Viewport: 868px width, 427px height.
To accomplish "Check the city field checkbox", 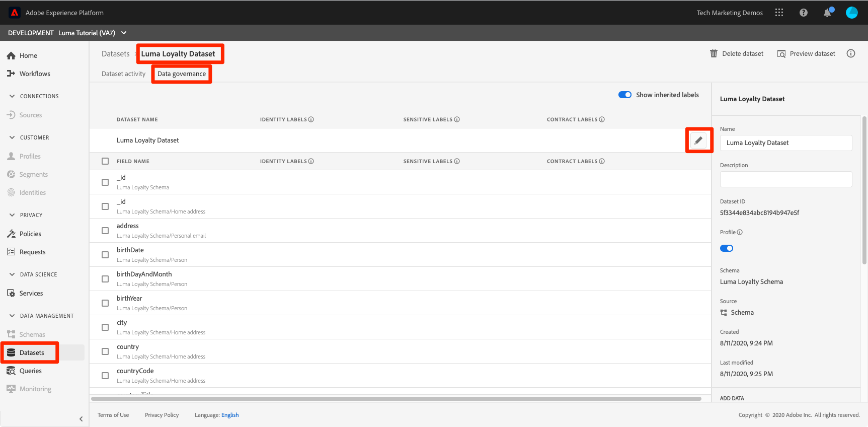I will pyautogui.click(x=105, y=327).
